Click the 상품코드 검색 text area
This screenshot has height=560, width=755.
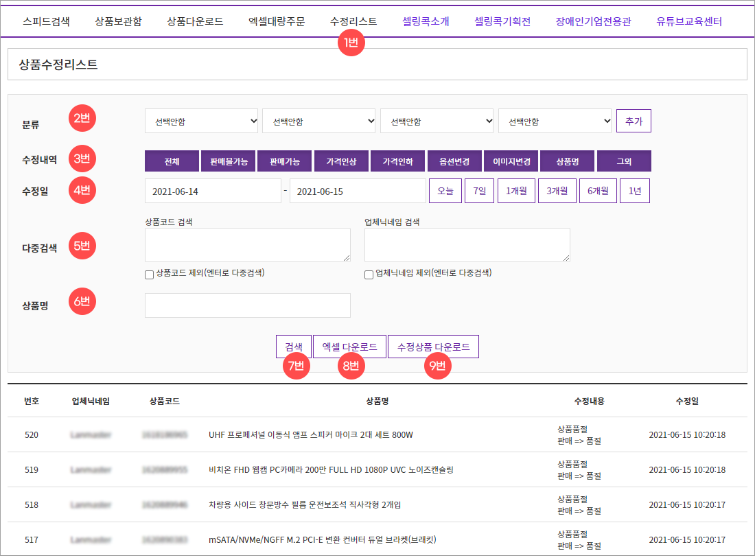click(x=247, y=245)
